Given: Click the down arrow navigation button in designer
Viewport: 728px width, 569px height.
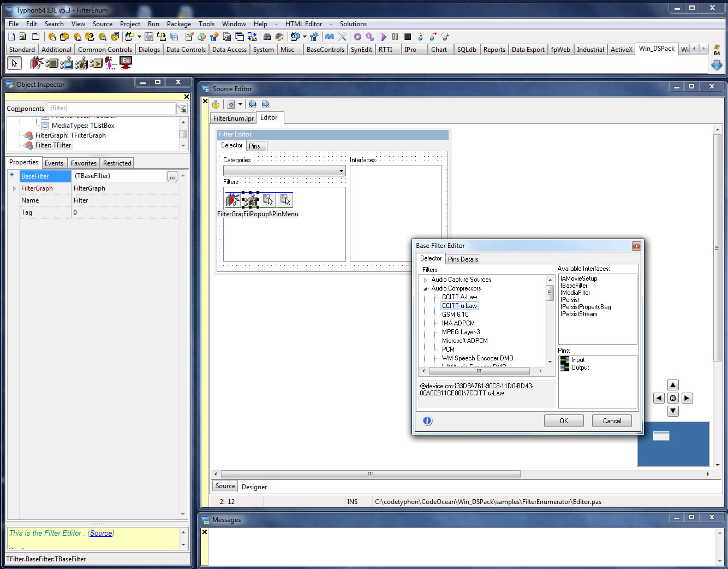Looking at the screenshot, I should point(673,411).
